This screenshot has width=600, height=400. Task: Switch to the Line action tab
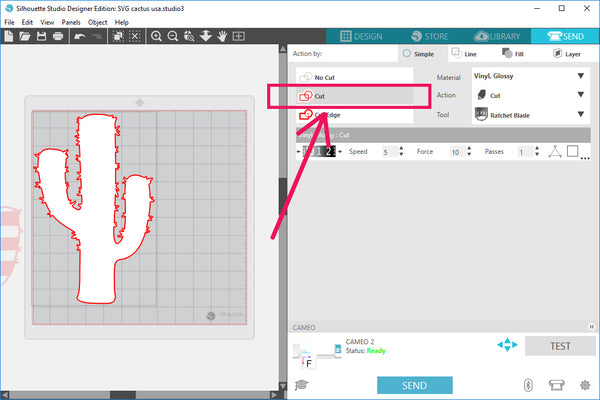[x=464, y=54]
